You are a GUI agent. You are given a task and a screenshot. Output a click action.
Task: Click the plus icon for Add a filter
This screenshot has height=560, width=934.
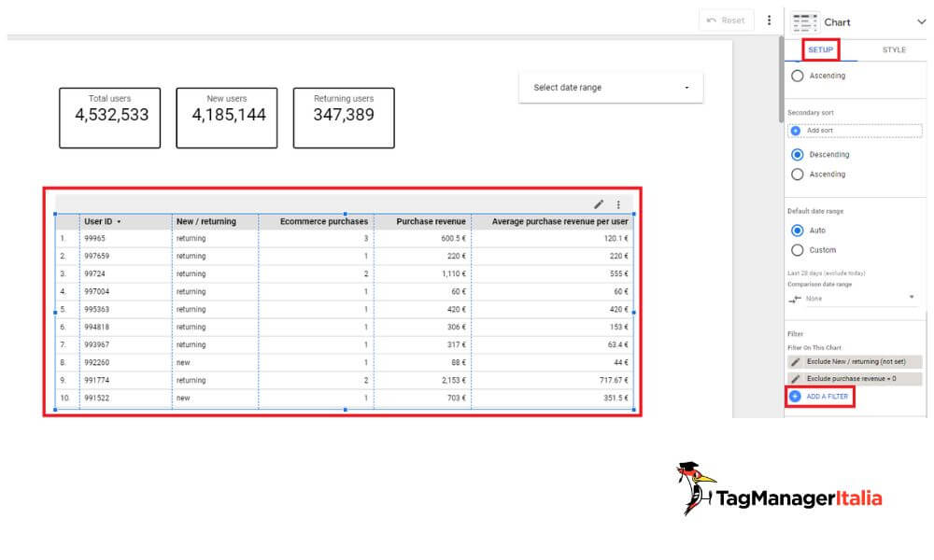point(795,397)
